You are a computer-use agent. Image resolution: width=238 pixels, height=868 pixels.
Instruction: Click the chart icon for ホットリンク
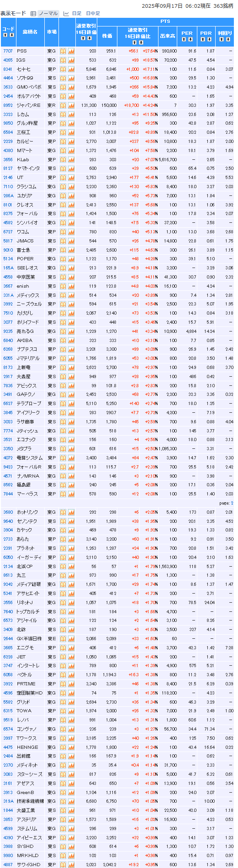click(71, 512)
